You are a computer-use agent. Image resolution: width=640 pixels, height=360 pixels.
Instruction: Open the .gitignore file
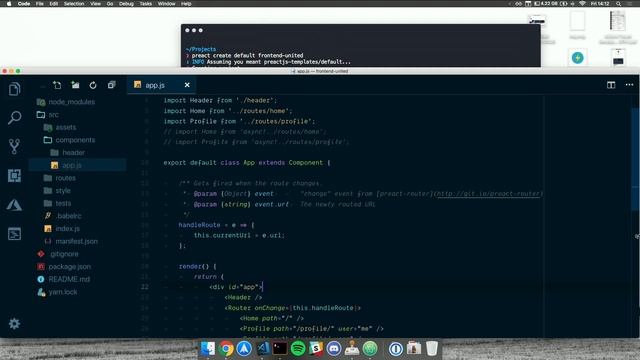[64, 254]
